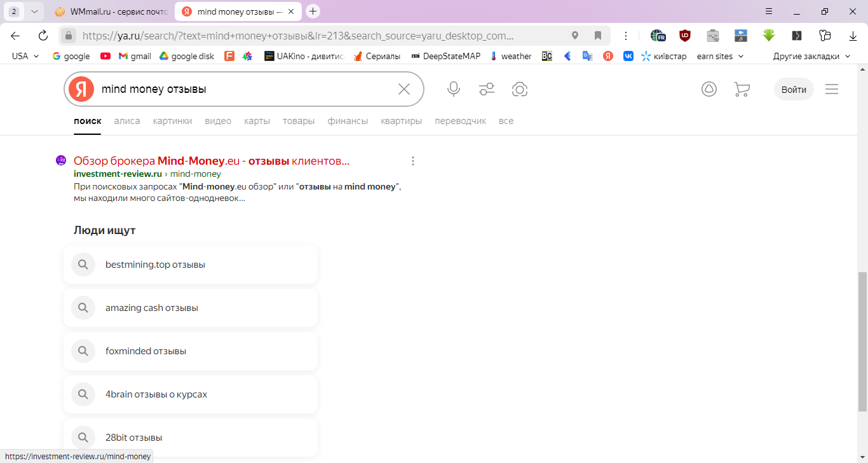Screen dimensions: 868x463
Task: Go back with the browser back arrow
Action: point(15,36)
